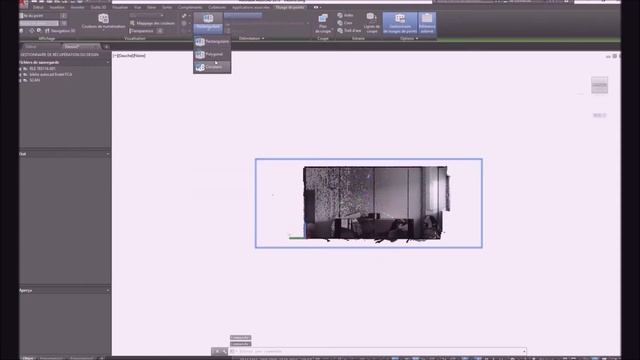Click the Plan de coupe icon
This screenshot has height=360, width=640.
pos(323,18)
